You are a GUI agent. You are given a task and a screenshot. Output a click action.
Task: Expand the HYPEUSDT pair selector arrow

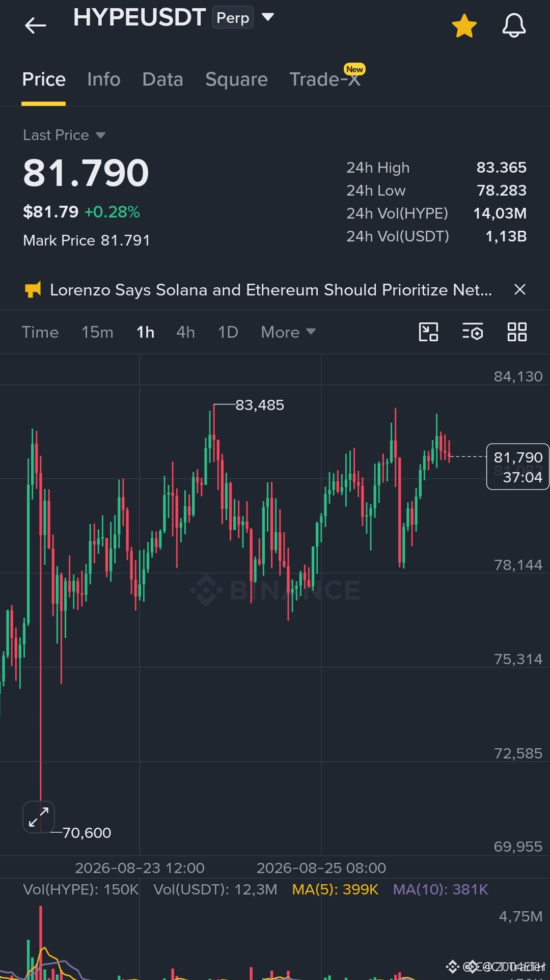[x=268, y=17]
